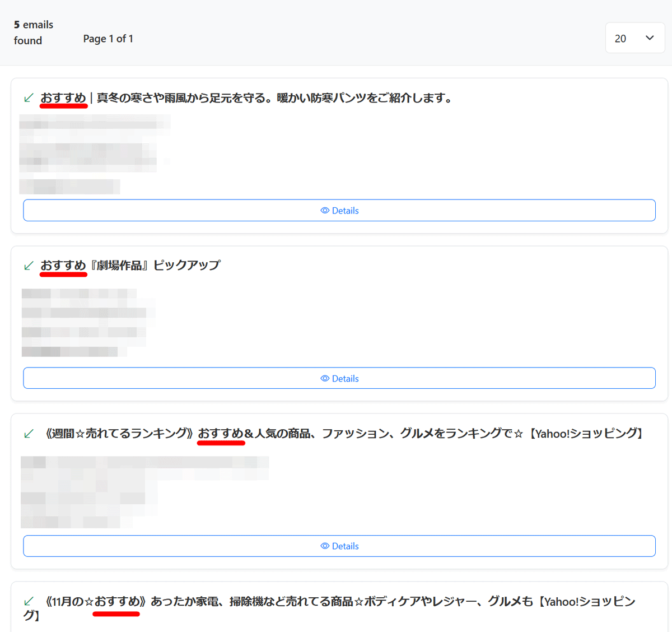Image resolution: width=672 pixels, height=632 pixels.
Task: Click incoming arrow icon on 11月の☆おすすめ email
Action: click(29, 601)
